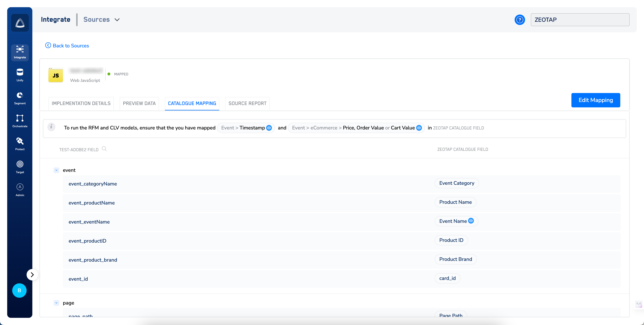
Task: Open the Protect module
Action: [20, 144]
